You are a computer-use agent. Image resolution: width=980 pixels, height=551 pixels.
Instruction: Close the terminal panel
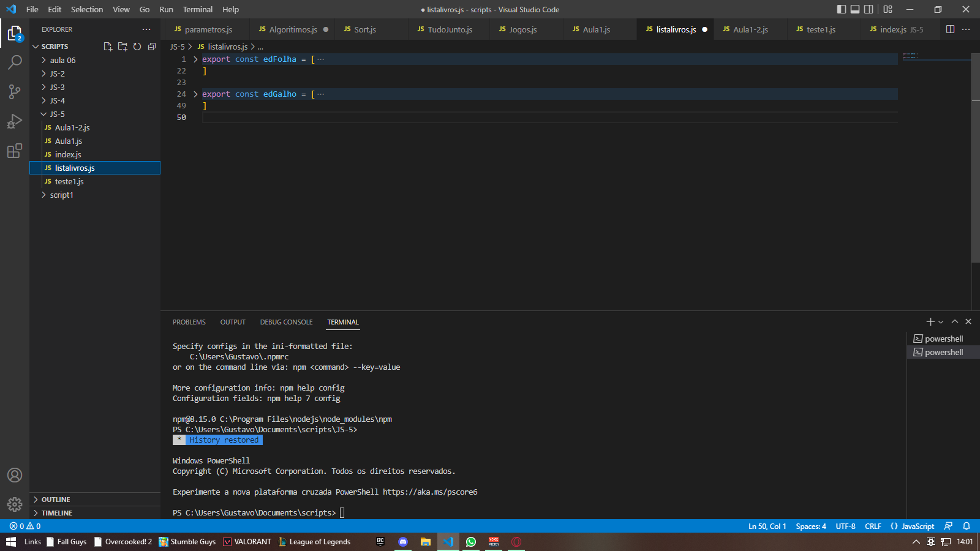tap(968, 321)
